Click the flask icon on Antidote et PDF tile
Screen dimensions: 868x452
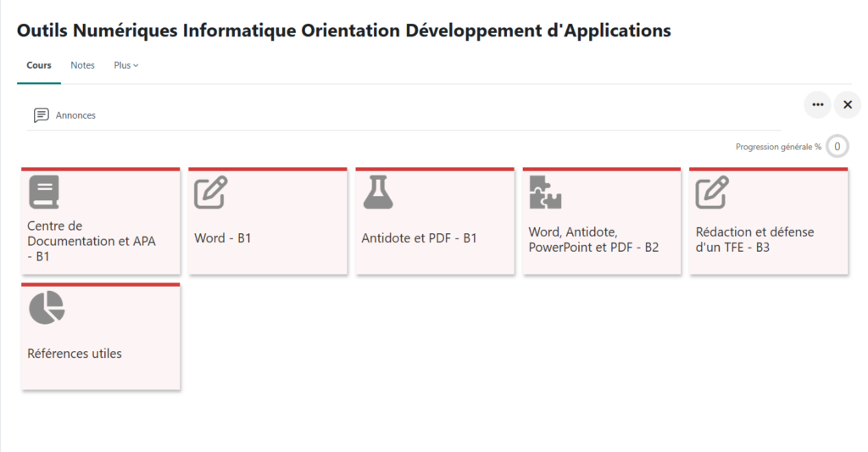pyautogui.click(x=378, y=193)
